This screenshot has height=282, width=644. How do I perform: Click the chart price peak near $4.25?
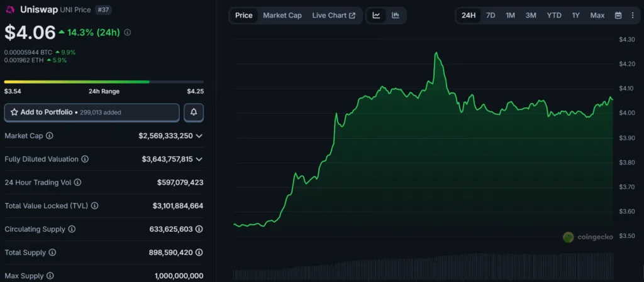click(436, 53)
